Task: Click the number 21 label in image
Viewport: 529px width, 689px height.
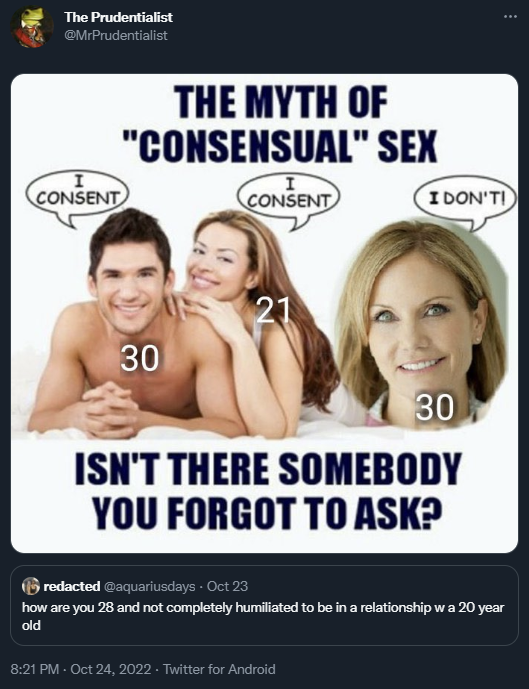Action: tap(273, 310)
